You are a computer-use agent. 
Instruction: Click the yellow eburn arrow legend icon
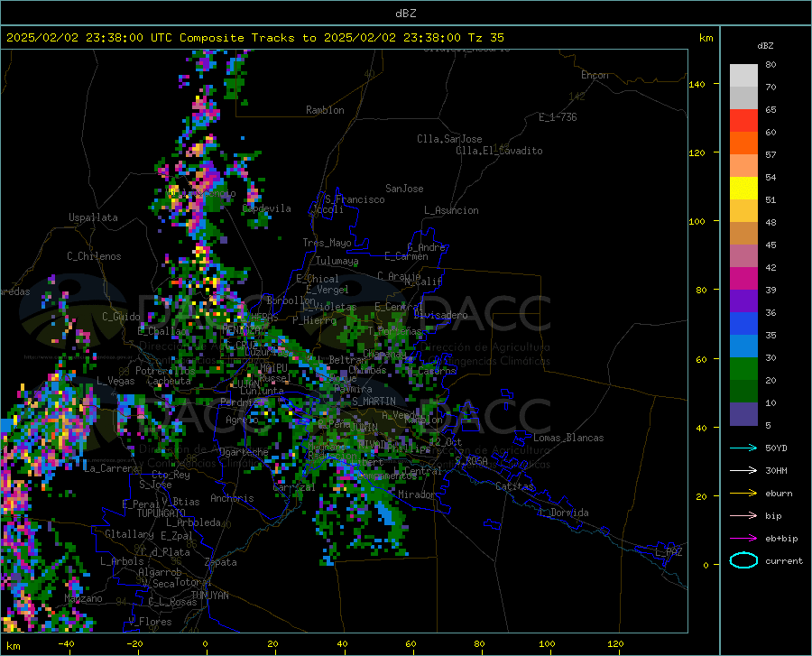743,493
